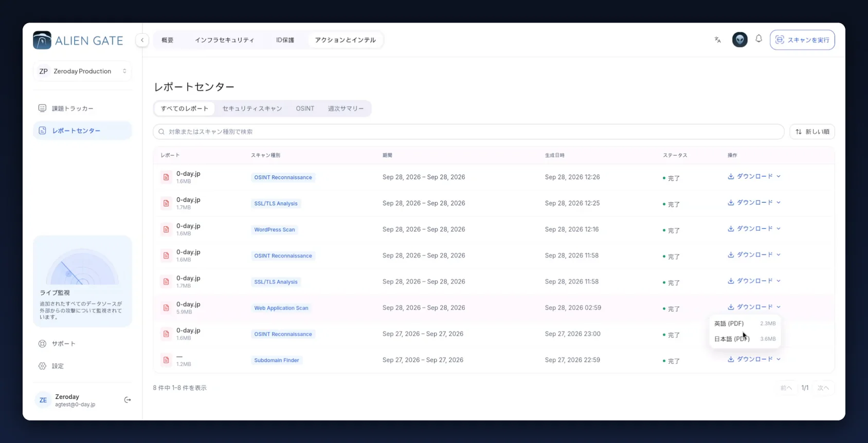Focus the report search input field

coord(468,132)
